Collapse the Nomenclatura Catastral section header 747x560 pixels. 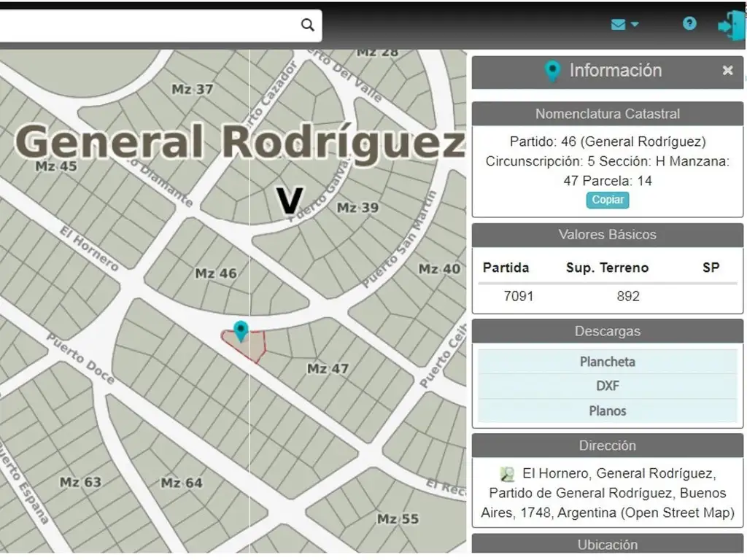pyautogui.click(x=607, y=114)
